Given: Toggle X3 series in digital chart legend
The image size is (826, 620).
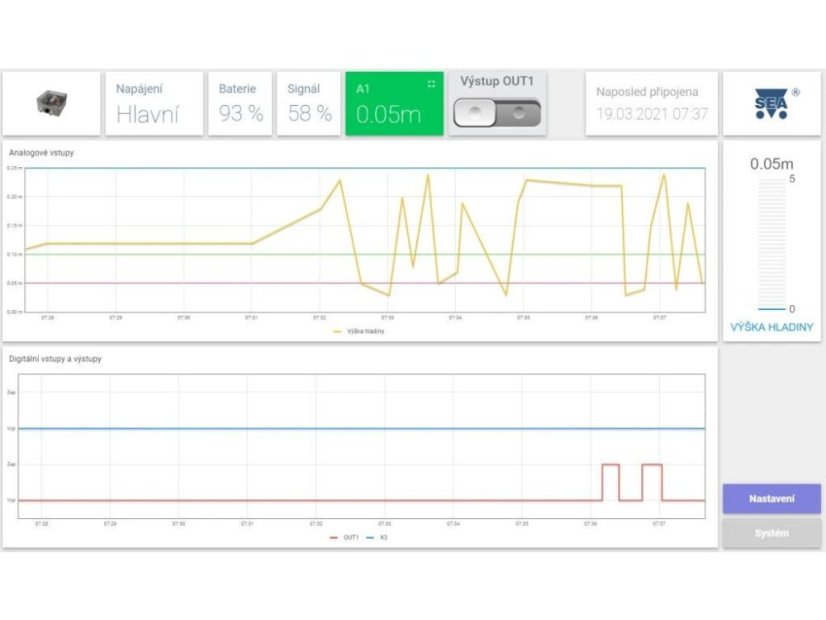Looking at the screenshot, I should (378, 537).
